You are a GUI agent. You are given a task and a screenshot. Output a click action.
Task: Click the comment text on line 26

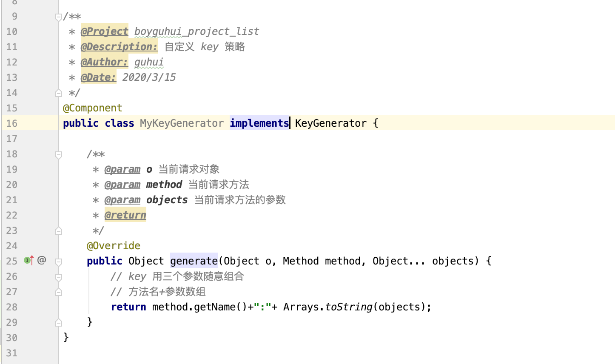click(177, 276)
